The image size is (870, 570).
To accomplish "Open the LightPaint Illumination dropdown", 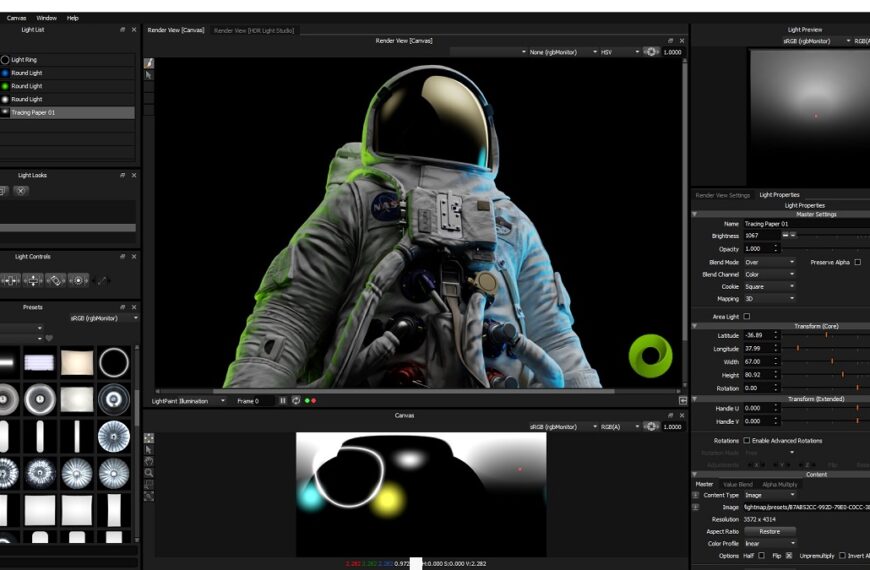I will click(188, 401).
